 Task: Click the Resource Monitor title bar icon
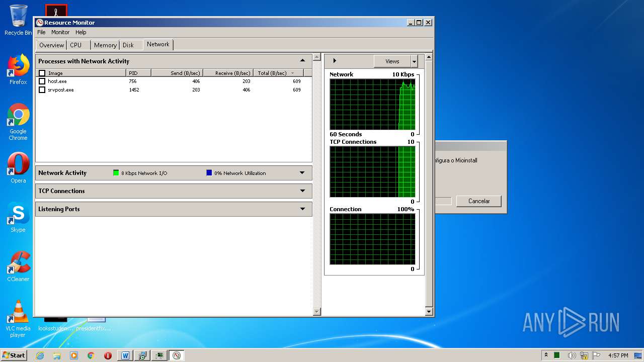tap(40, 22)
